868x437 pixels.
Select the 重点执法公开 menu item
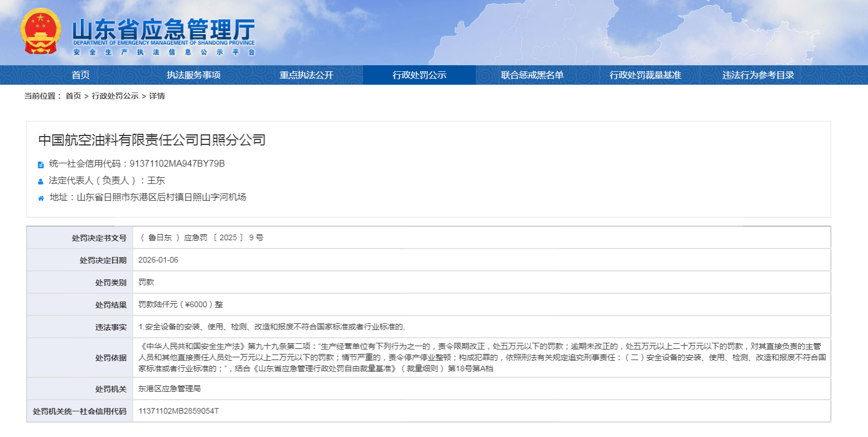click(x=306, y=75)
